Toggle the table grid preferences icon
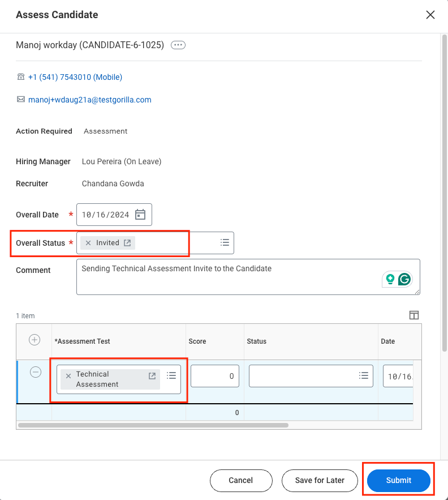 pos(414,315)
